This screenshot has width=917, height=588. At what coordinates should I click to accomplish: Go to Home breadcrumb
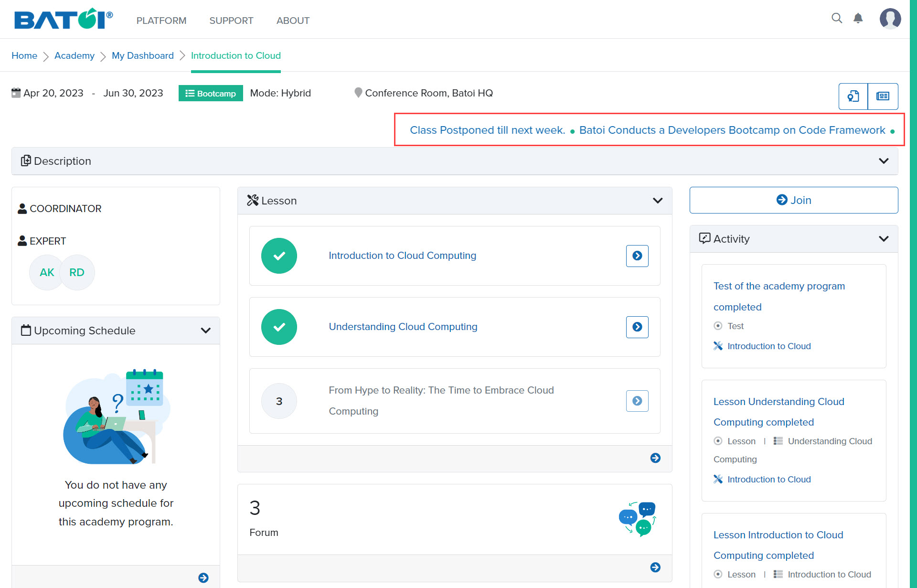click(24, 55)
